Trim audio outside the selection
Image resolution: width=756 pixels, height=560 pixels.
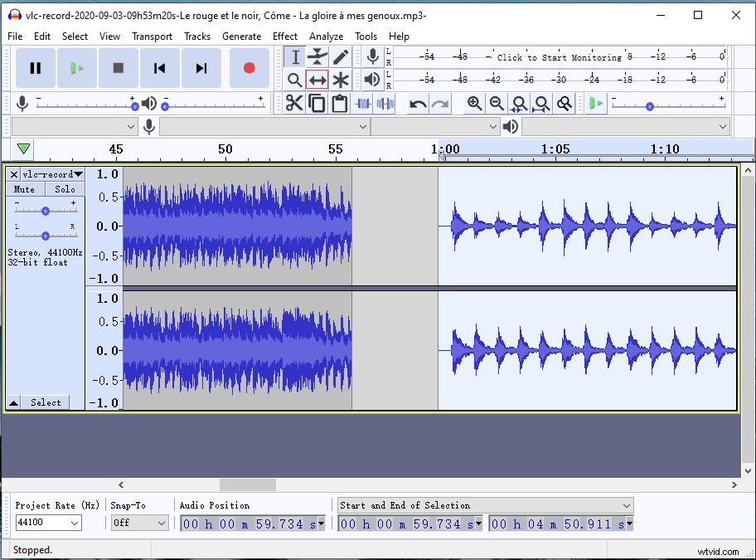click(362, 103)
